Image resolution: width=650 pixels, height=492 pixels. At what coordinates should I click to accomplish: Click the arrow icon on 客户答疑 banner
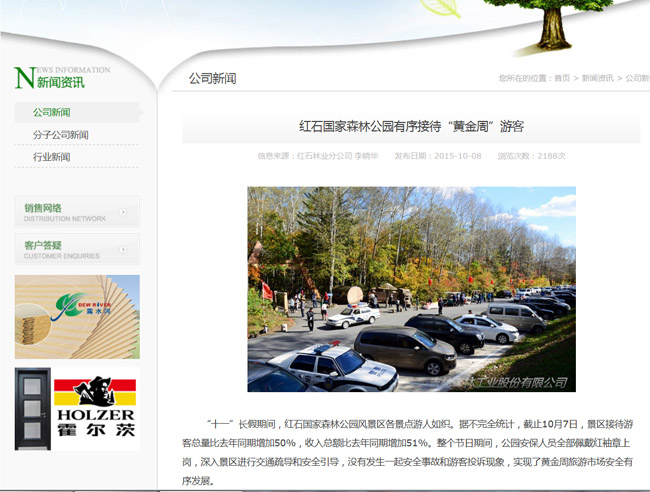click(x=122, y=249)
